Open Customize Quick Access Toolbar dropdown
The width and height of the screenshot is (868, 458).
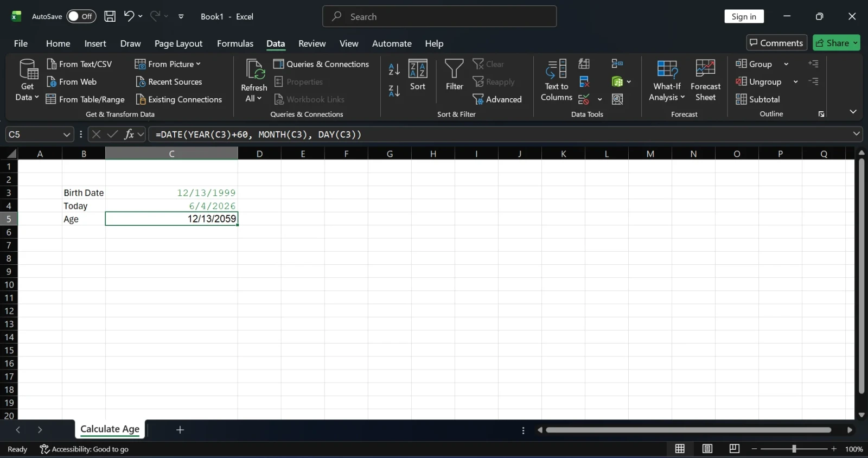pos(181,16)
